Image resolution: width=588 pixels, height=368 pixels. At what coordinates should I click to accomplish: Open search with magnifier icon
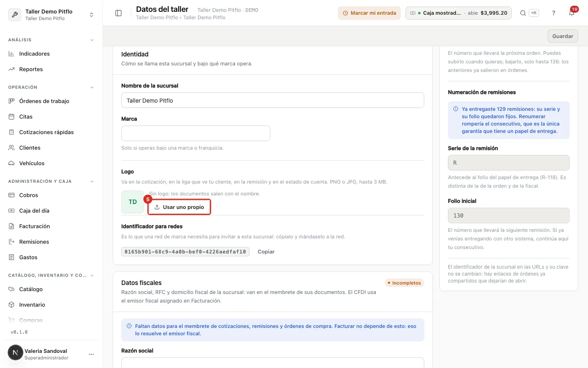point(523,13)
